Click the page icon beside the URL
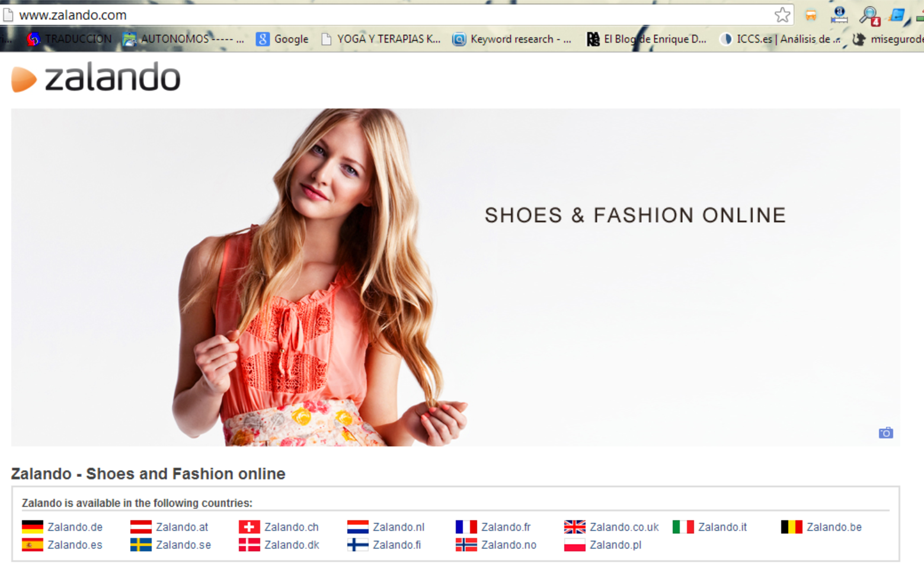Screen dimensions: 924x573 8,15
